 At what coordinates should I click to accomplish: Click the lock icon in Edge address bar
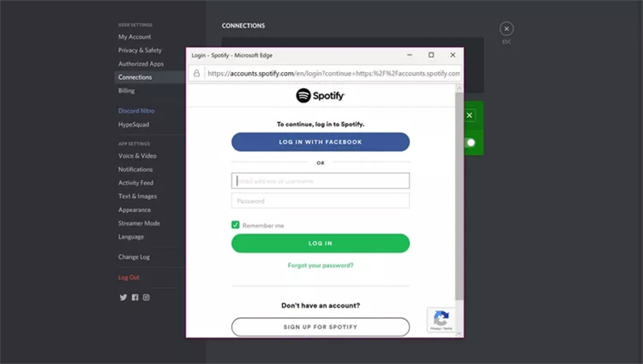[x=197, y=74]
